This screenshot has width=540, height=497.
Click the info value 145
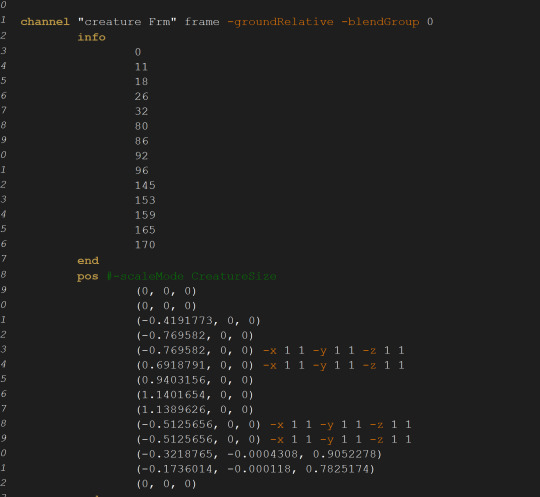[x=145, y=185]
